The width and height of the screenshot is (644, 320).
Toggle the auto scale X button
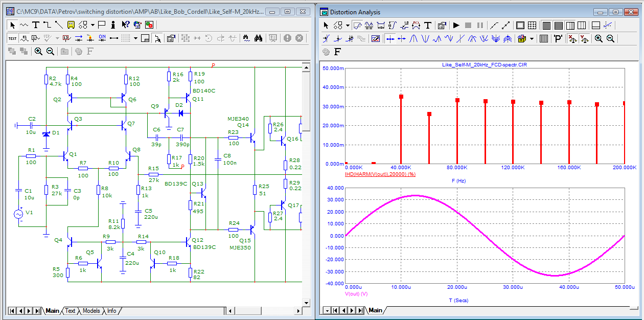[x=572, y=39]
